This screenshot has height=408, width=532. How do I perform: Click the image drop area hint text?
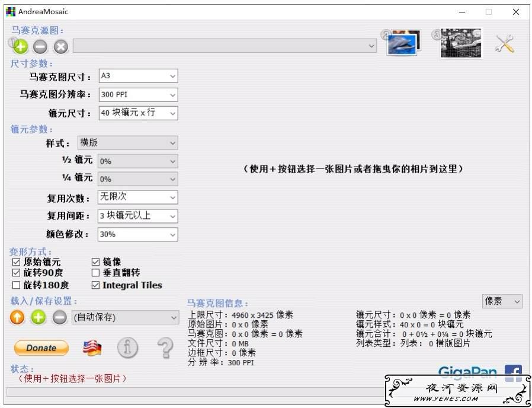(354, 169)
